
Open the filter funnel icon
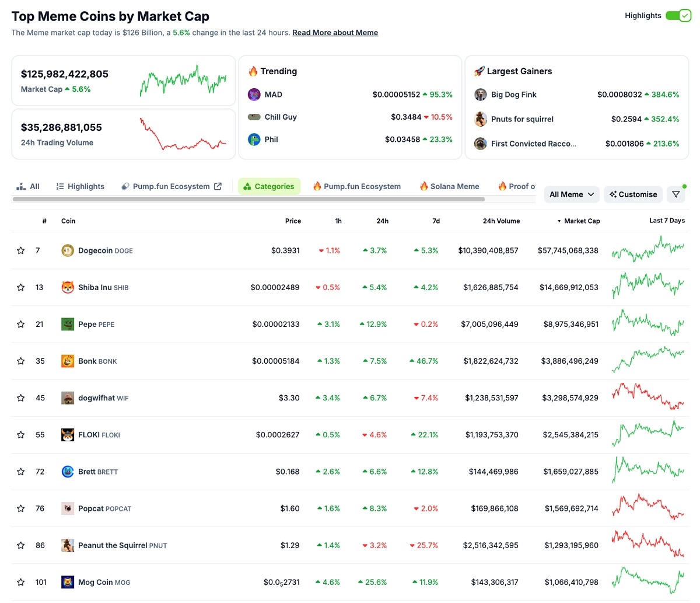coord(676,194)
